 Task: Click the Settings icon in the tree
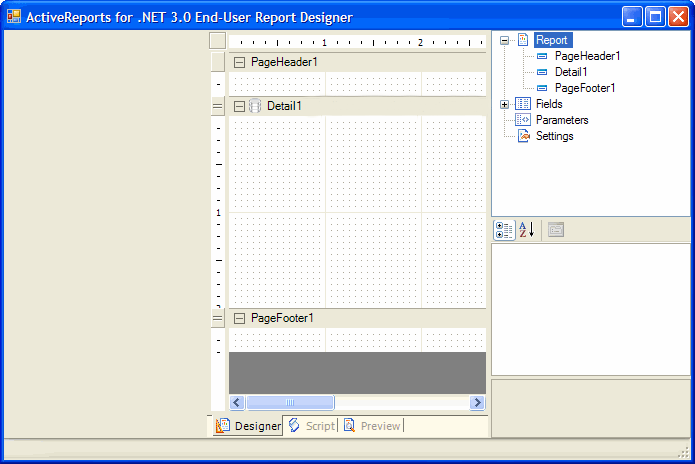[x=523, y=136]
